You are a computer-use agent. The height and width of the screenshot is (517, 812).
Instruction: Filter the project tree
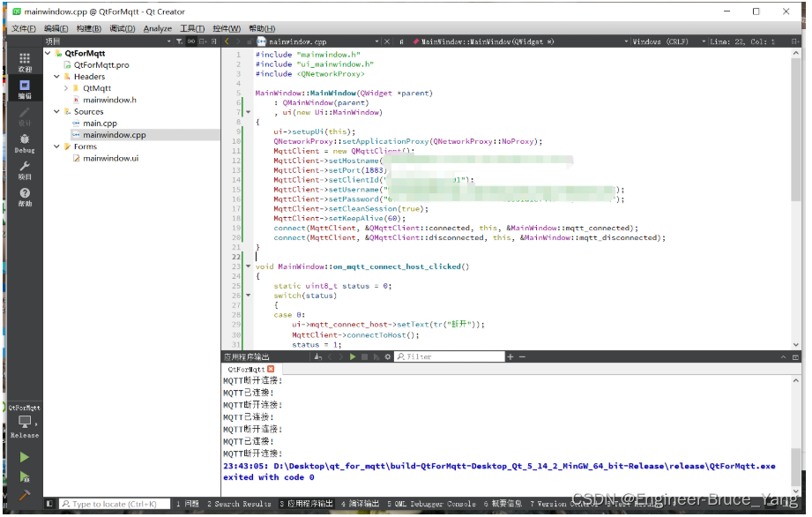coord(179,41)
